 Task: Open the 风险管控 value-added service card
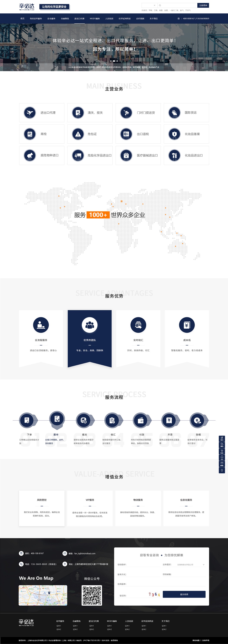point(42,508)
